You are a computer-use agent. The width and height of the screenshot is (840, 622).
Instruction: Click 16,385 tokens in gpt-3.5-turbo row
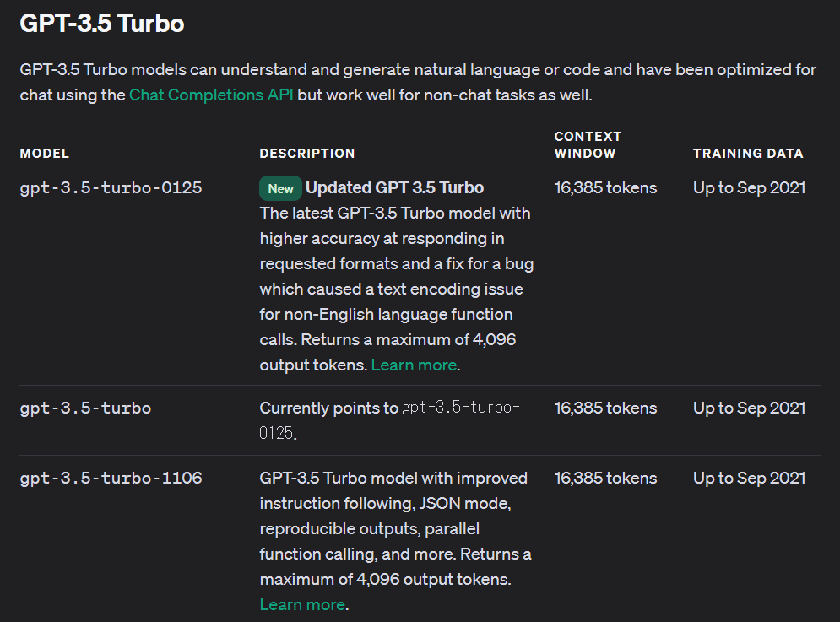point(605,408)
